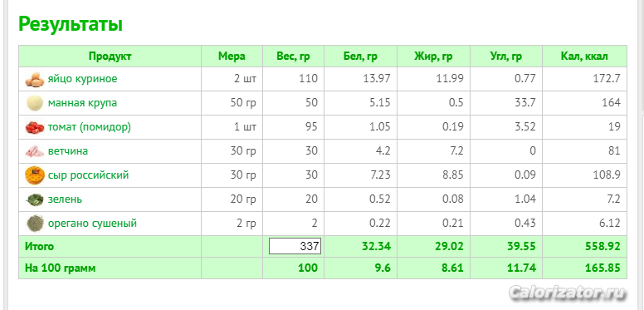
Task: Click the Продукт column header
Action: [110, 57]
